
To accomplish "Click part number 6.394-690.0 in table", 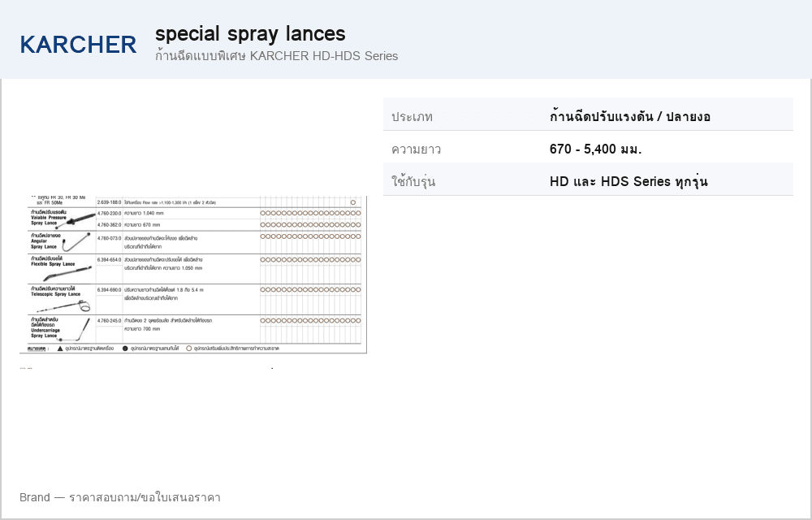I will pos(110,290).
